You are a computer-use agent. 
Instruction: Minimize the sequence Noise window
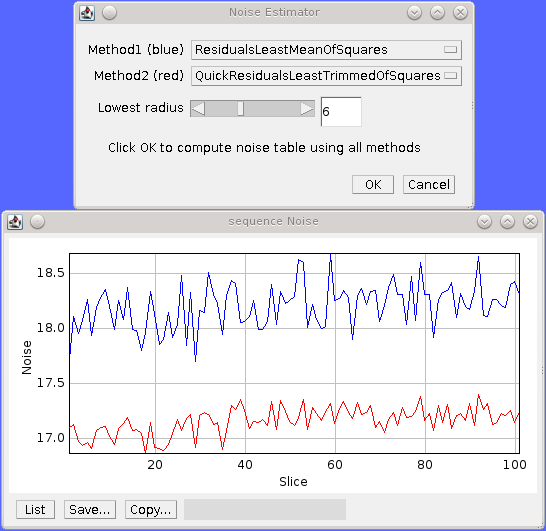click(x=484, y=222)
